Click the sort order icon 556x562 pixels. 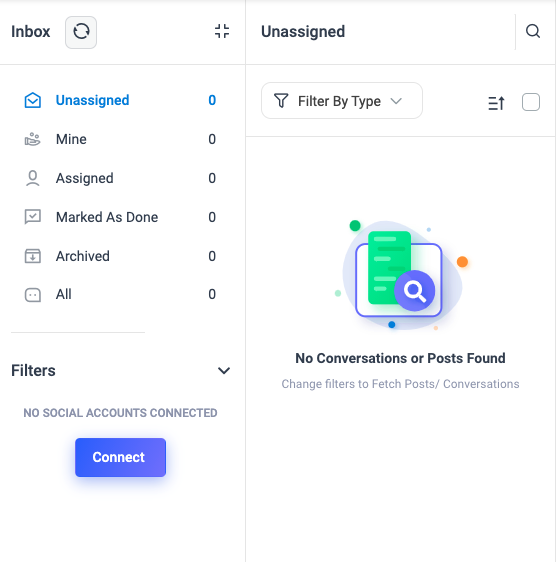tap(496, 103)
